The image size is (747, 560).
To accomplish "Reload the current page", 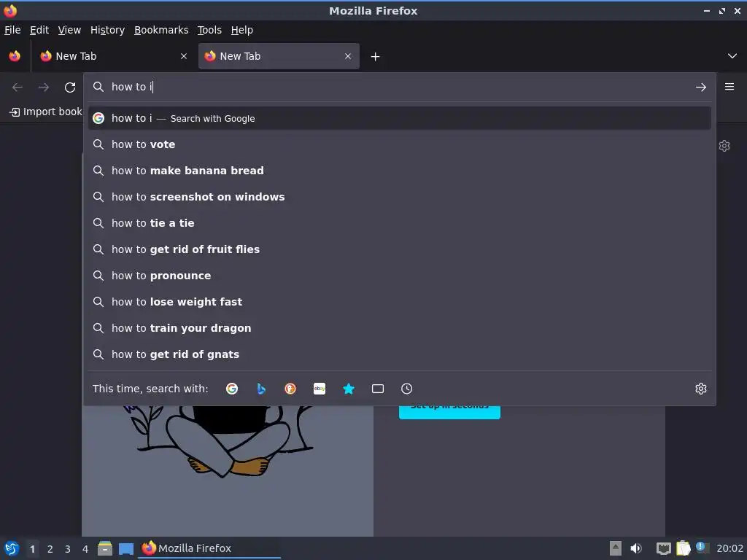I will click(x=70, y=87).
